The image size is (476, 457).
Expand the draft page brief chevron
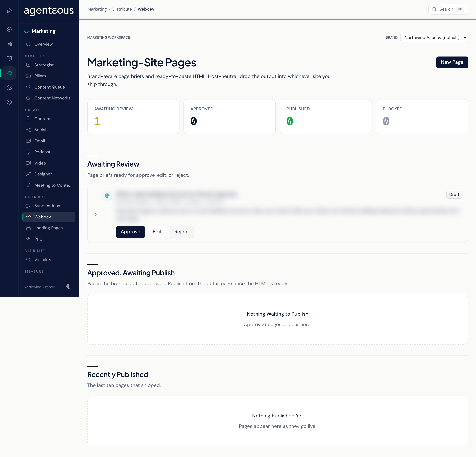pos(95,214)
